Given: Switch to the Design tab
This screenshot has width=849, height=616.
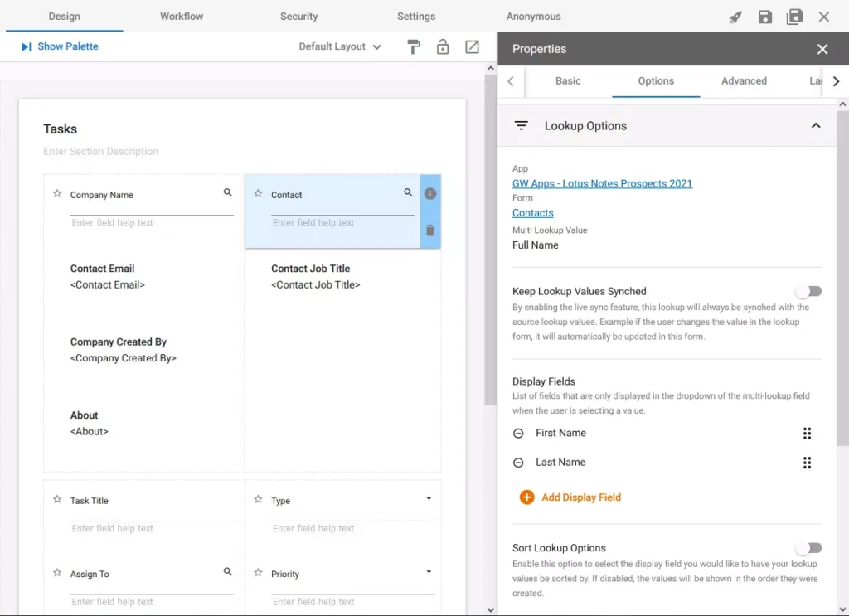Looking at the screenshot, I should pyautogui.click(x=65, y=17).
